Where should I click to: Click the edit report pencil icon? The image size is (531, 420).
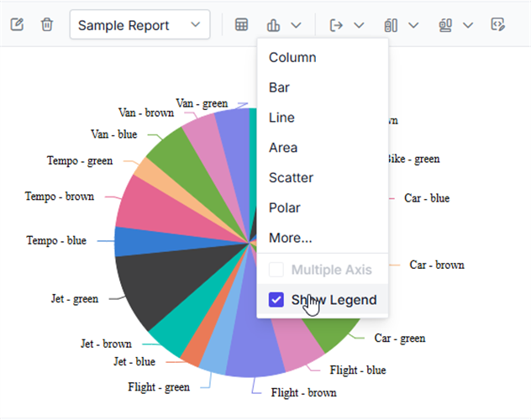point(17,24)
